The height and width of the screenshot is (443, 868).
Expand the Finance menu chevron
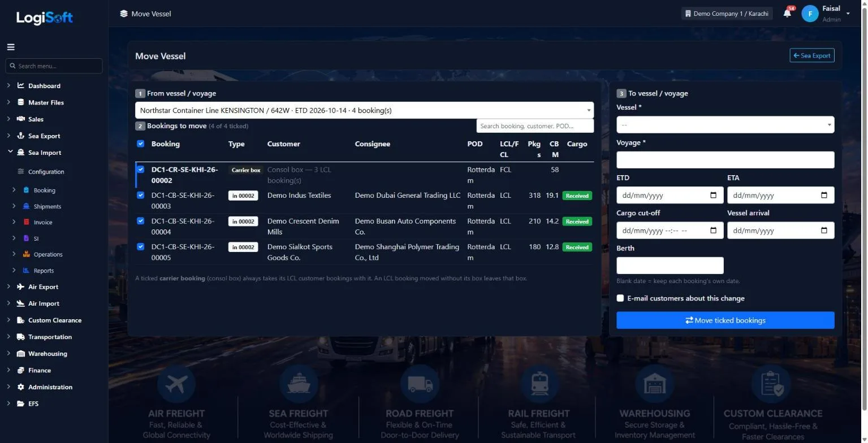pyautogui.click(x=8, y=370)
